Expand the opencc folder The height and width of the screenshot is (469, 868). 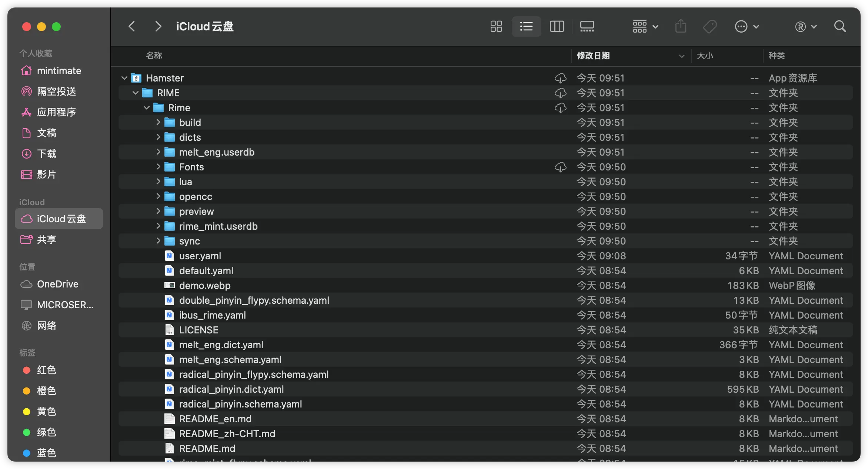click(x=158, y=196)
